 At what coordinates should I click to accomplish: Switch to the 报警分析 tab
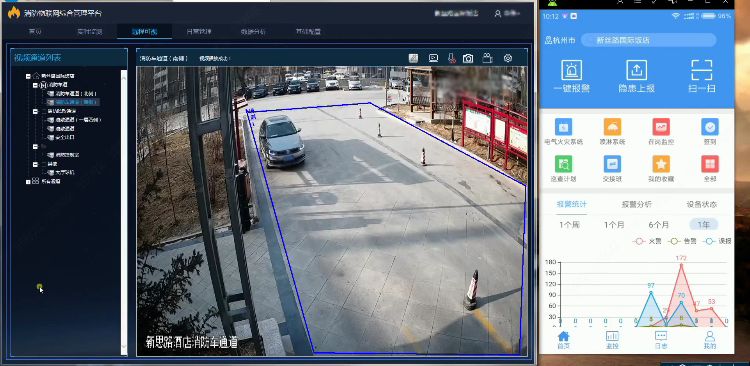coord(637,204)
